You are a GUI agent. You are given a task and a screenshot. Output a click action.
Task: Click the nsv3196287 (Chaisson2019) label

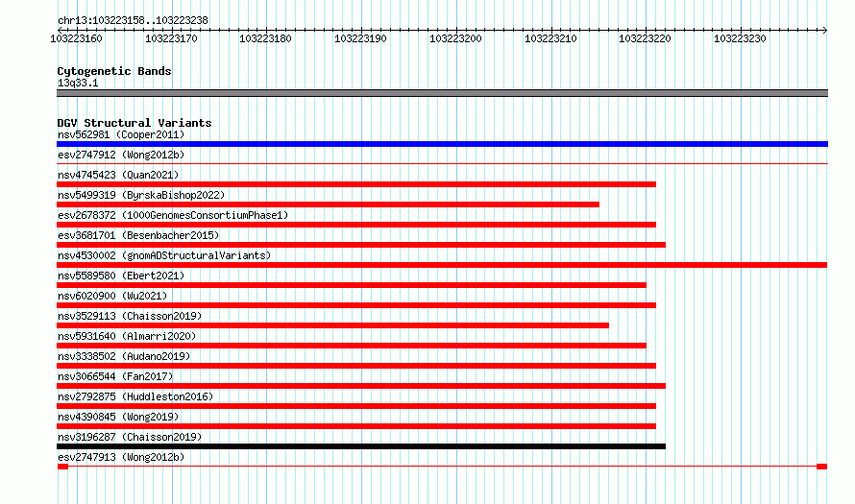pos(130,437)
